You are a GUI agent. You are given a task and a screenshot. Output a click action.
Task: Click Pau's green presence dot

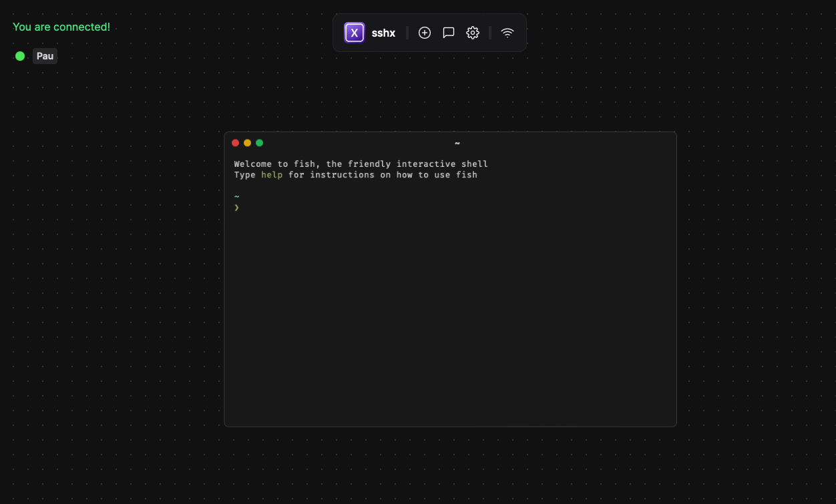19,56
